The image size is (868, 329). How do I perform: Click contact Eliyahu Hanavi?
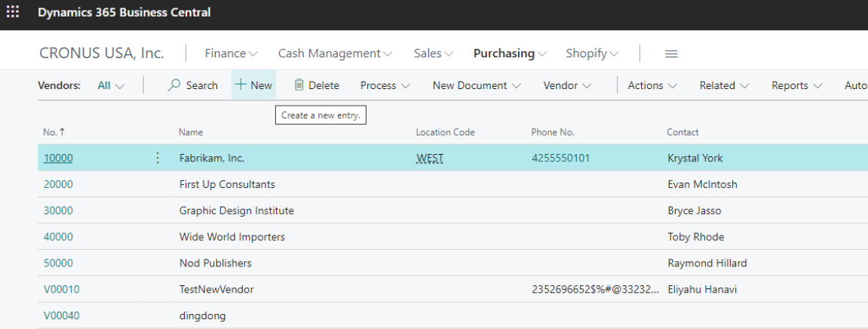(702, 289)
